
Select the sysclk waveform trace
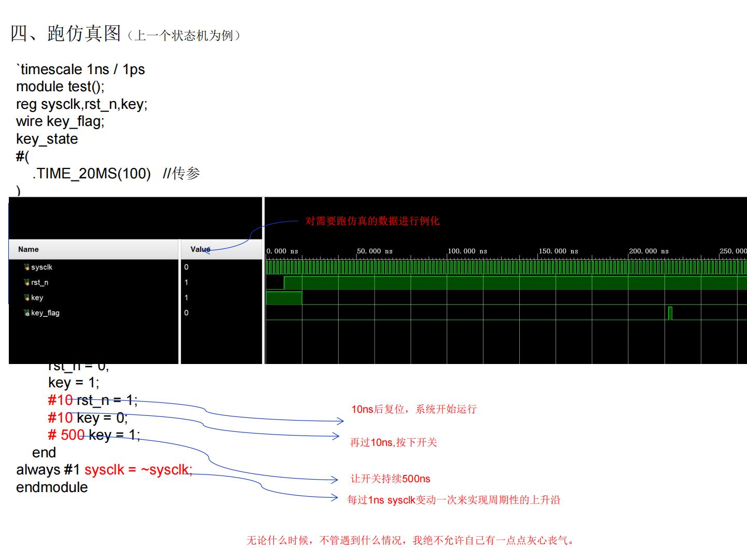467,267
